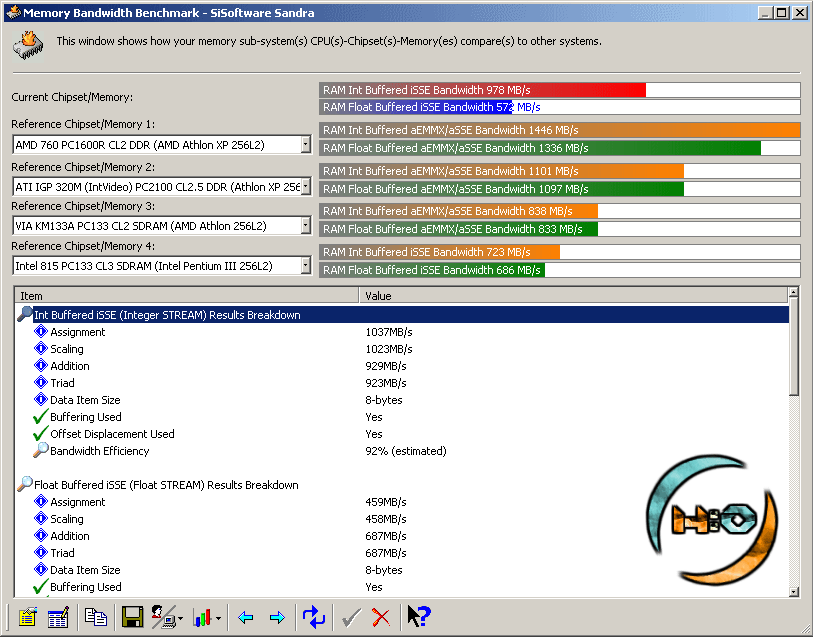Click the info icon beside Data Item Size 8-bytes in Int section

pyautogui.click(x=40, y=399)
